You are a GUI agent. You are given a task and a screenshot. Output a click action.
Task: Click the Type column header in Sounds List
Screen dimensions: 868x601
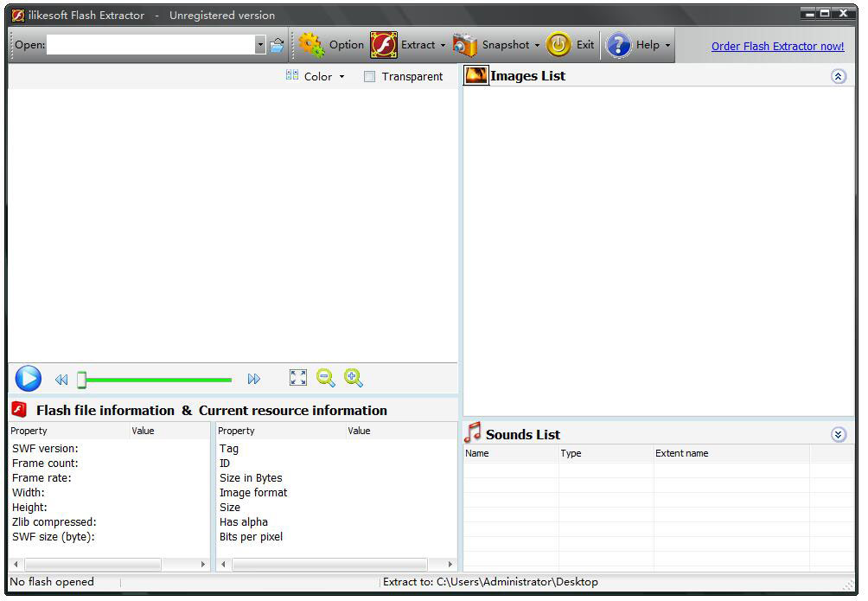tap(606, 453)
